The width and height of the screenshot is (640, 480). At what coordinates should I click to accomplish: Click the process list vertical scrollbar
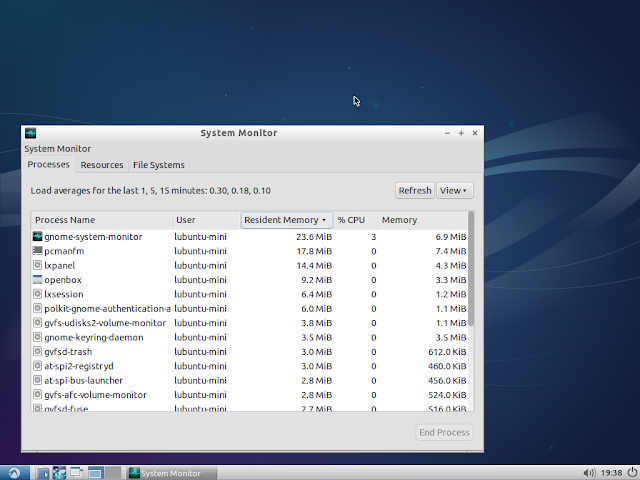tap(471, 269)
